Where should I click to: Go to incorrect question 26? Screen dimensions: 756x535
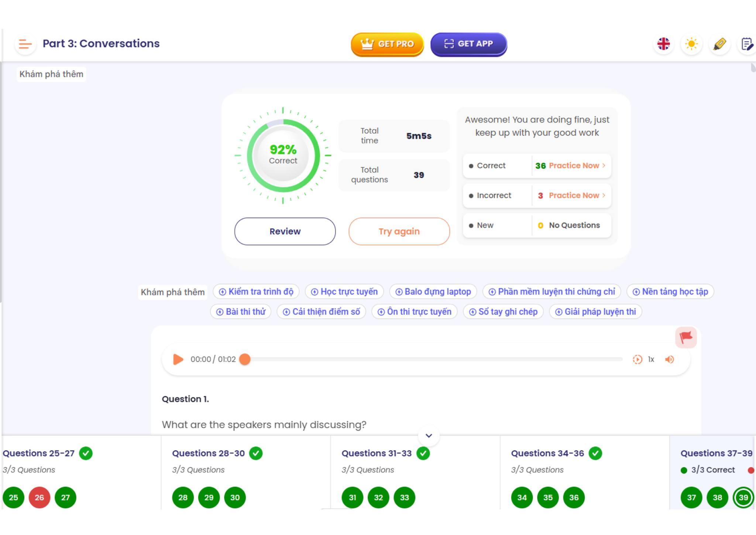[39, 497]
